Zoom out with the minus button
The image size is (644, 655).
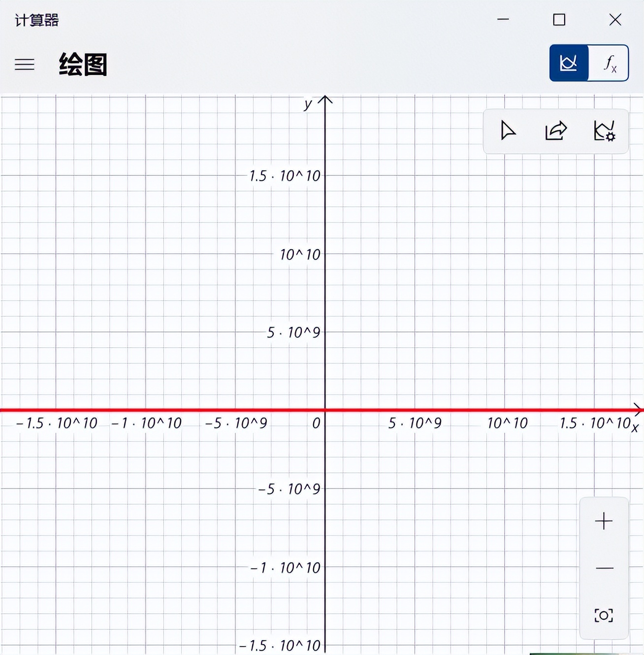[604, 568]
